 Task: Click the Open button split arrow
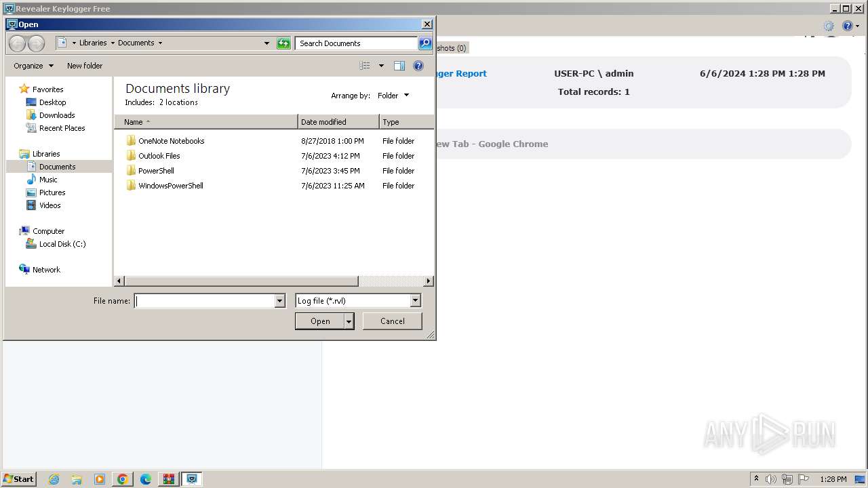click(349, 321)
